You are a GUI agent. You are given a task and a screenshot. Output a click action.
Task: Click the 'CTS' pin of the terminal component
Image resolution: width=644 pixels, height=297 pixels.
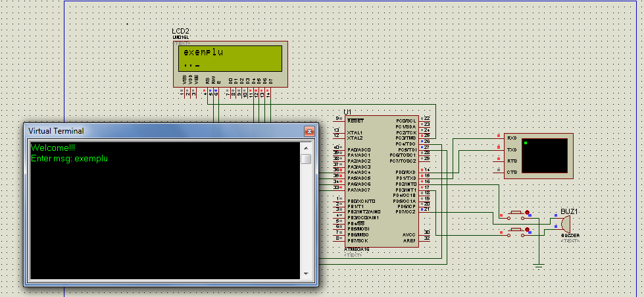[x=512, y=173]
